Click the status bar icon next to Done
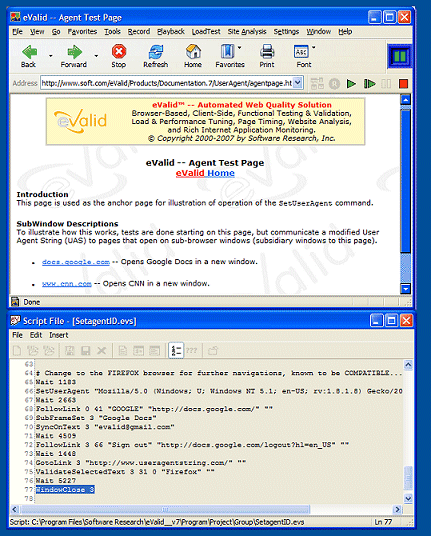Image resolution: width=431 pixels, height=536 pixels. coord(15,302)
